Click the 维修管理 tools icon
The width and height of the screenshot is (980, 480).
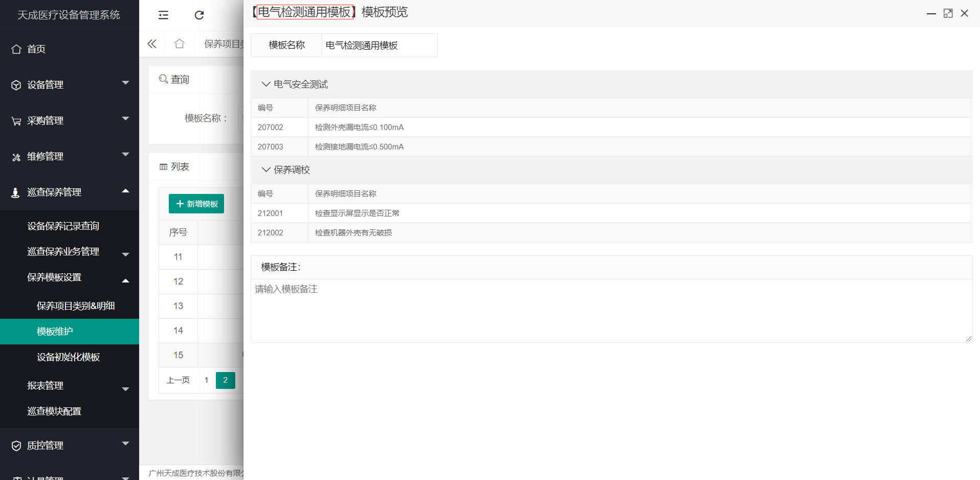16,157
